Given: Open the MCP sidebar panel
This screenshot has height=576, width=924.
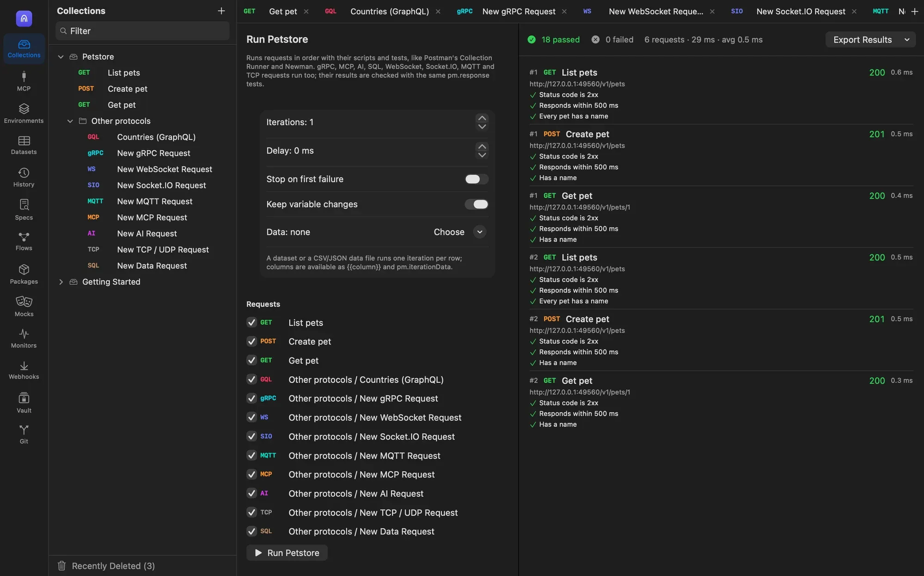Looking at the screenshot, I should (24, 81).
